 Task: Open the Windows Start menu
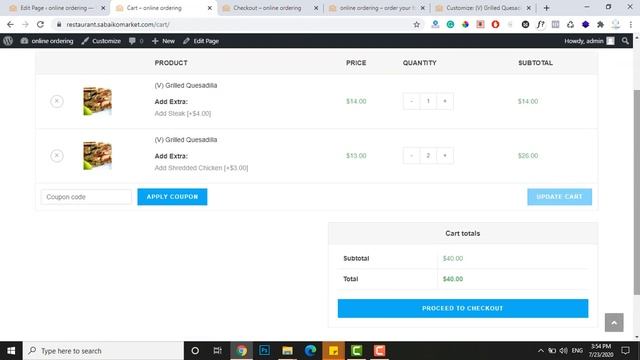coord(11,351)
